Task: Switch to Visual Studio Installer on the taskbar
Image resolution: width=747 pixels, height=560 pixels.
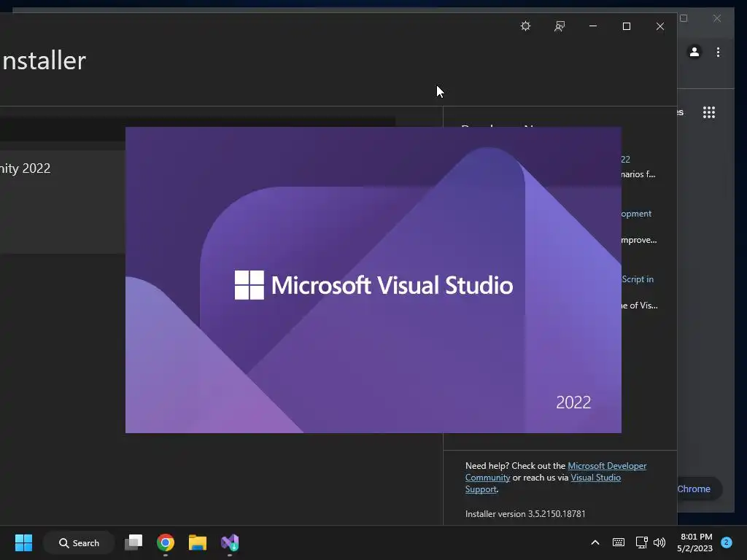Action: click(230, 542)
